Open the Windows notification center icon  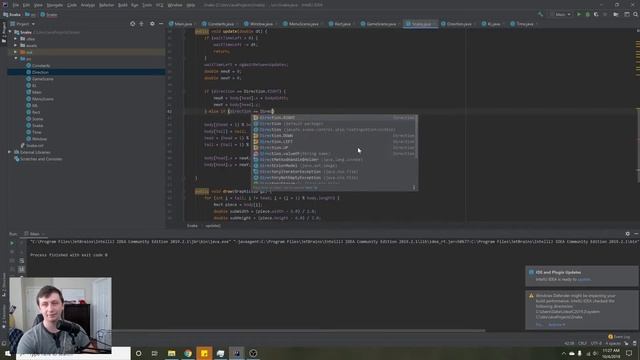[x=629, y=353]
